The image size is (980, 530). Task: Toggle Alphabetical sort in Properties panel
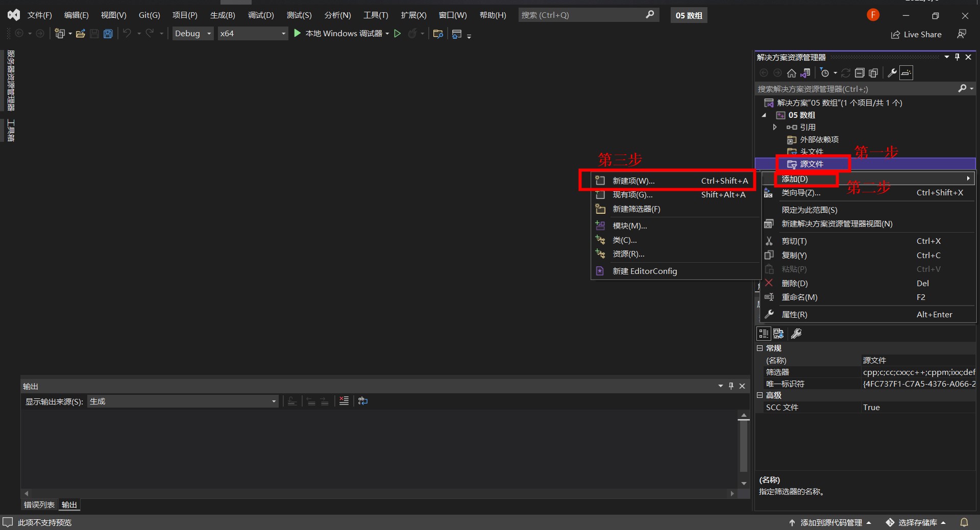click(x=778, y=334)
